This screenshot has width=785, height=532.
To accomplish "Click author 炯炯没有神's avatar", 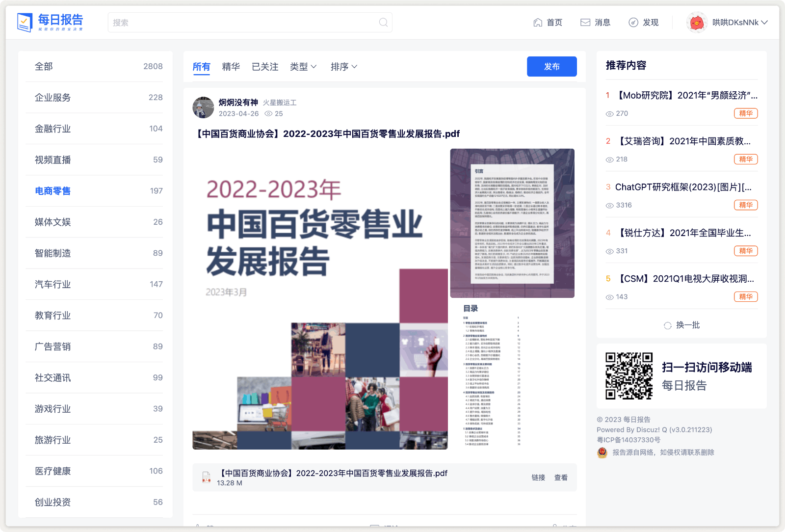I will [x=203, y=107].
